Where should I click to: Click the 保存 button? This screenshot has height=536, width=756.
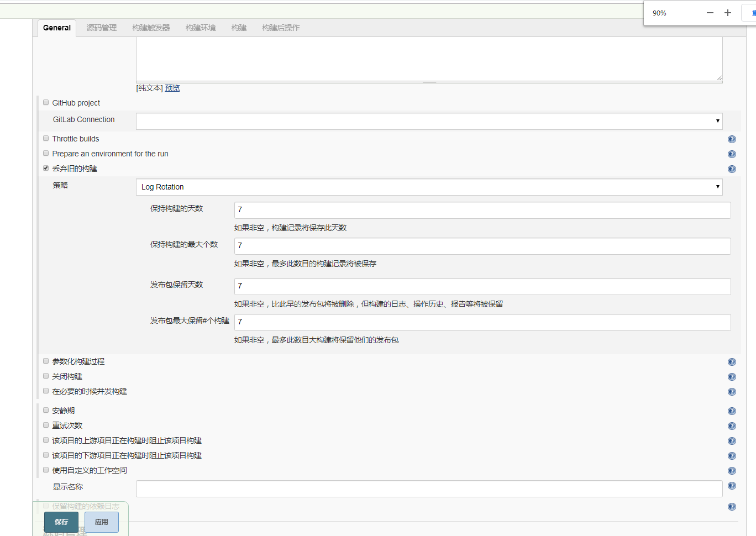pos(61,522)
